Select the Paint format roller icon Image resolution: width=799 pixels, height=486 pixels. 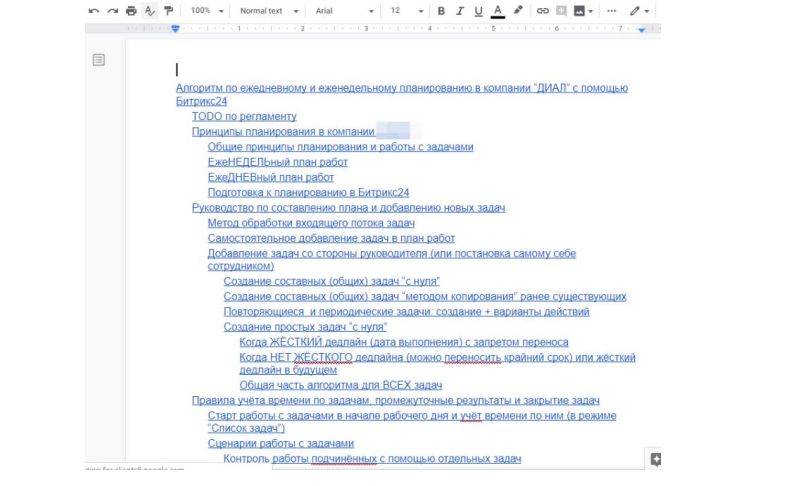pyautogui.click(x=168, y=11)
